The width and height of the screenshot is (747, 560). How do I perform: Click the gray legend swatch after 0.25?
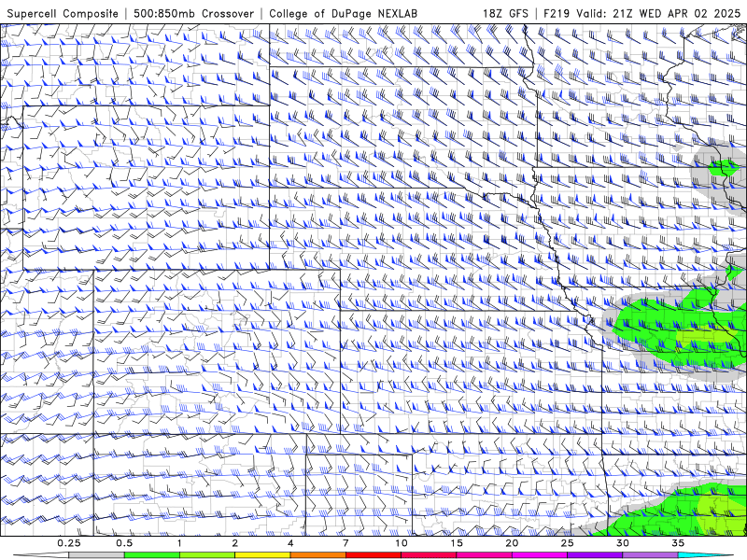(96, 555)
